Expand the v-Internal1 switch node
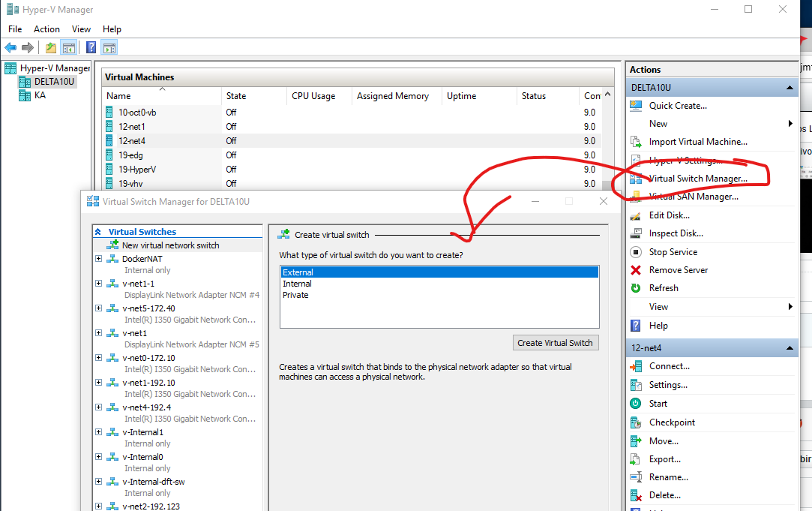The height and width of the screenshot is (511, 812). tap(99, 432)
